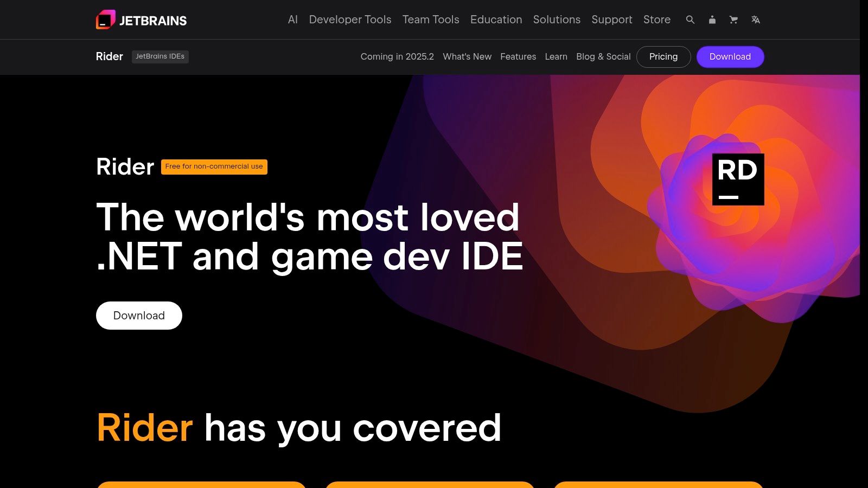Screen dimensions: 868x488
Task: Go to the Features page
Action: [x=518, y=56]
